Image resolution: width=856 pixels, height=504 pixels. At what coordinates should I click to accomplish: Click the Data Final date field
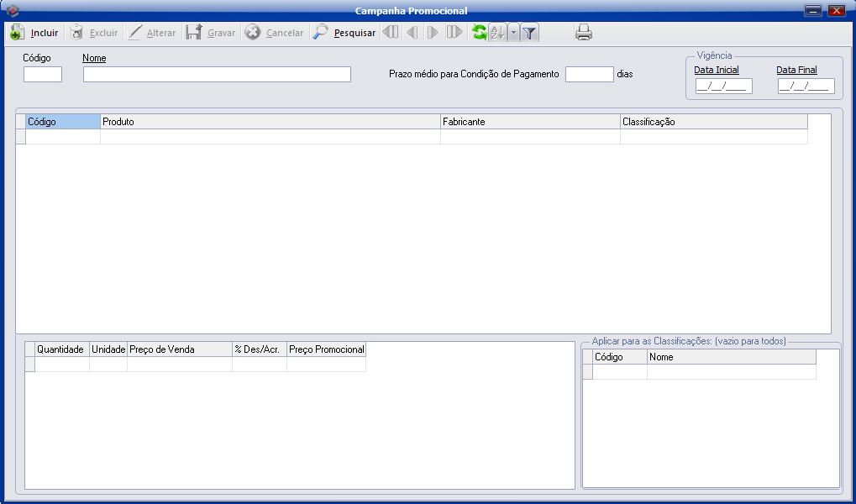[806, 86]
